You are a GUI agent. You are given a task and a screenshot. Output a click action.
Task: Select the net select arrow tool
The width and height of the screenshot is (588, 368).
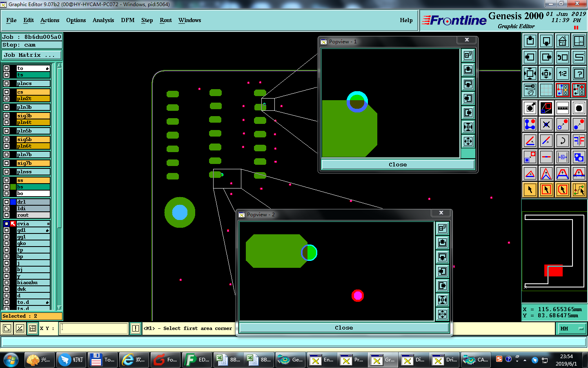pyautogui.click(x=579, y=190)
